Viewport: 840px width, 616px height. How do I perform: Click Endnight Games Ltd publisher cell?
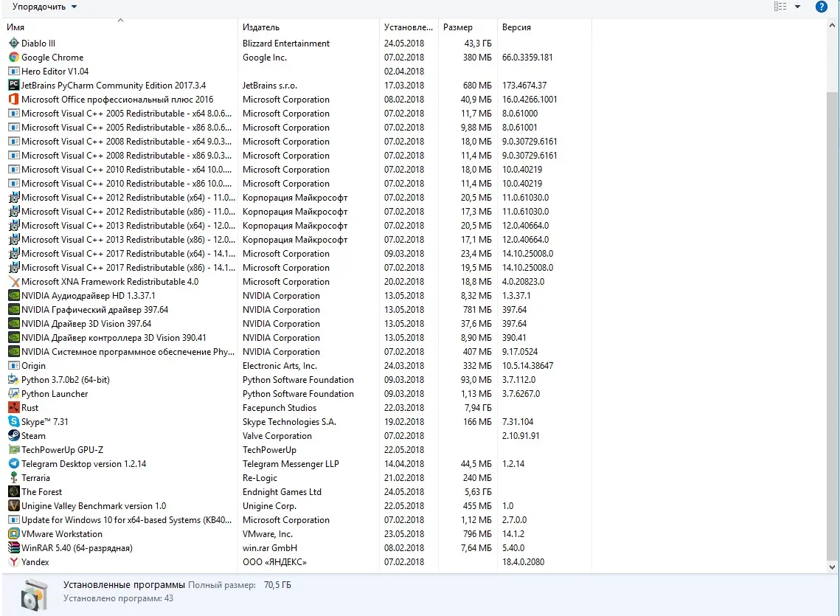coord(282,491)
